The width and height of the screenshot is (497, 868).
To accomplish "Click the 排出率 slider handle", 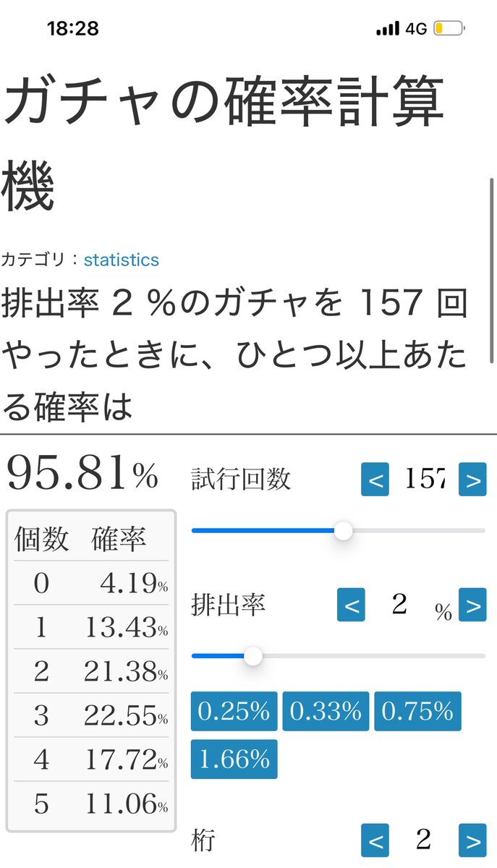I will (x=253, y=656).
